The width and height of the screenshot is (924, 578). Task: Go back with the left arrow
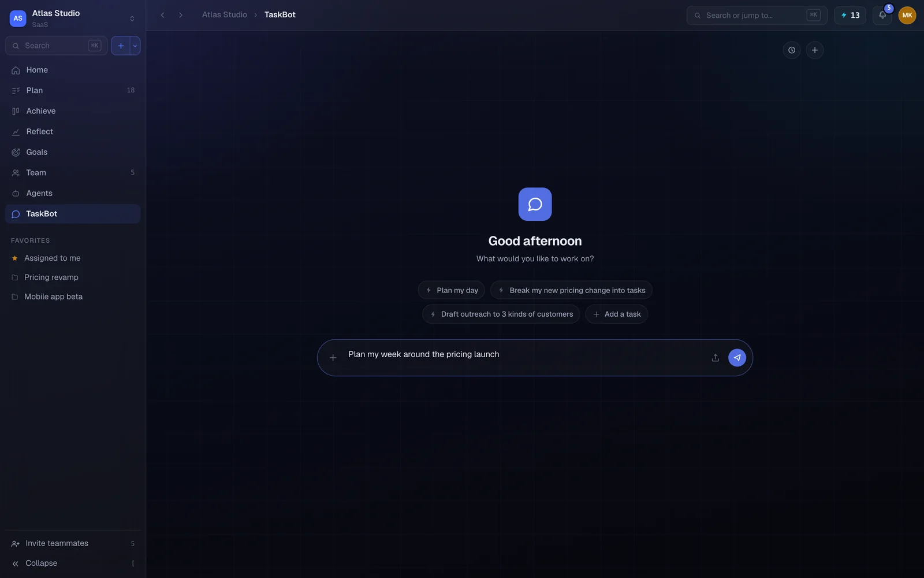(163, 15)
